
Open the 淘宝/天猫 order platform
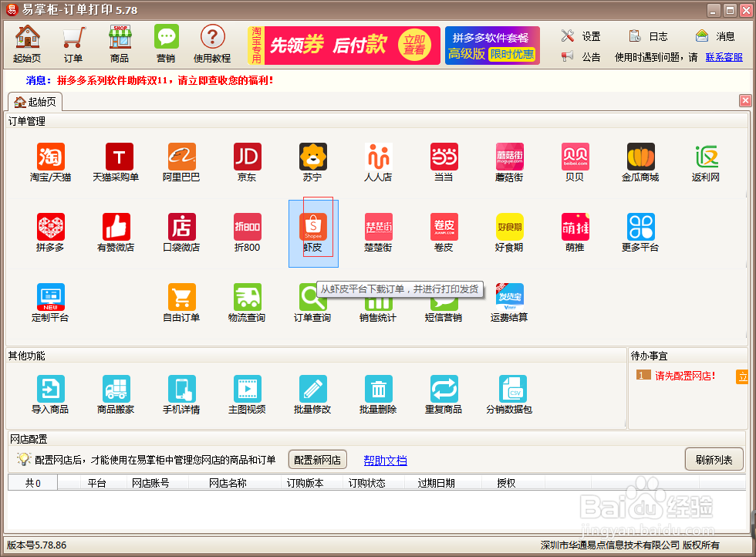[x=49, y=162]
